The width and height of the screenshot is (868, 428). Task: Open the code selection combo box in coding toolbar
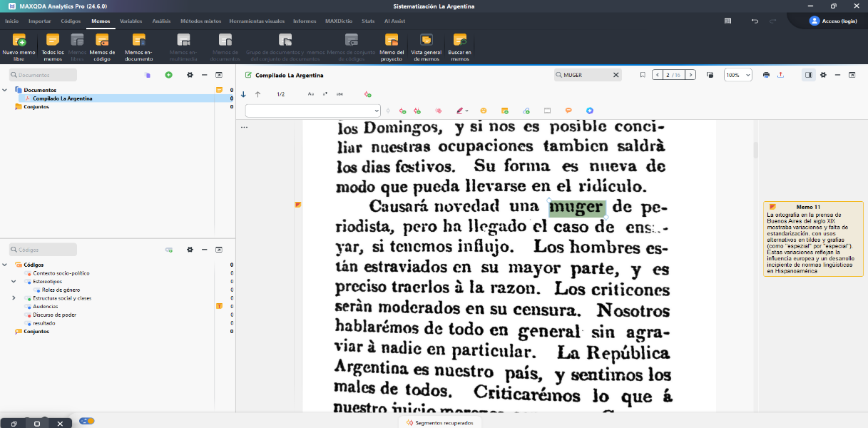pyautogui.click(x=313, y=111)
